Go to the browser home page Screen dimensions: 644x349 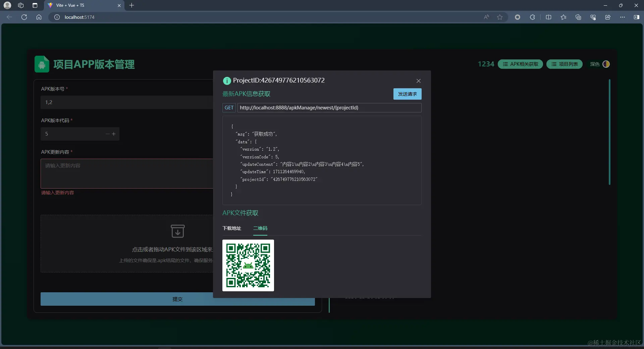coord(39,17)
